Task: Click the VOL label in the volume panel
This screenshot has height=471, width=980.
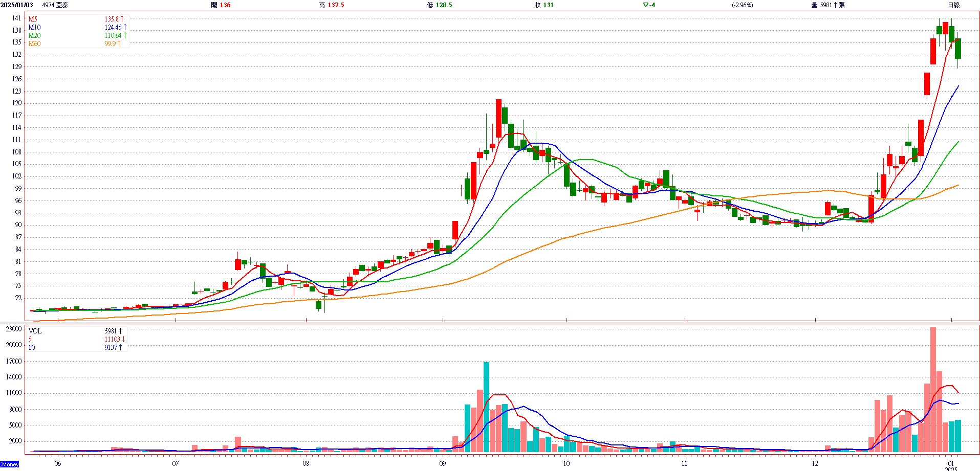Action: [35, 331]
